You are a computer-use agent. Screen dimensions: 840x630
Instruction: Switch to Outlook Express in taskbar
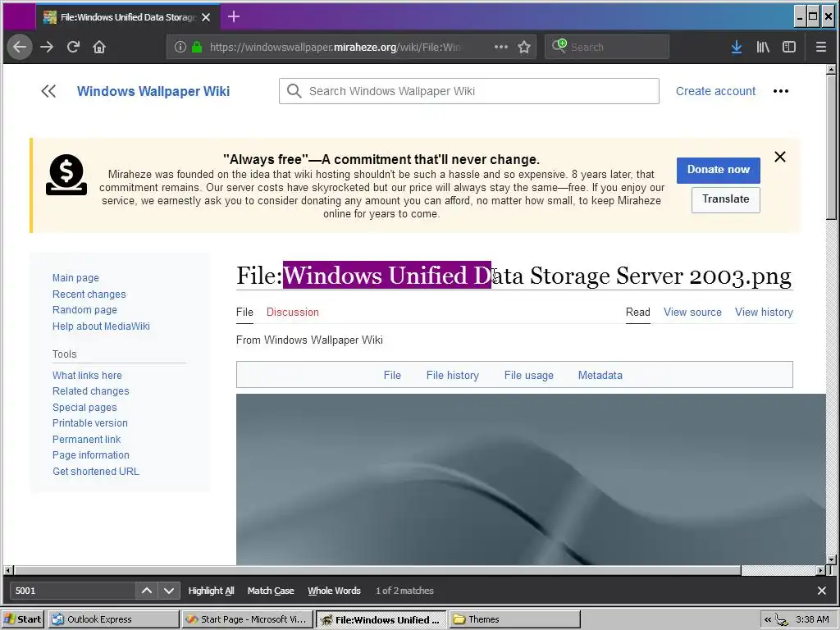tap(113, 619)
